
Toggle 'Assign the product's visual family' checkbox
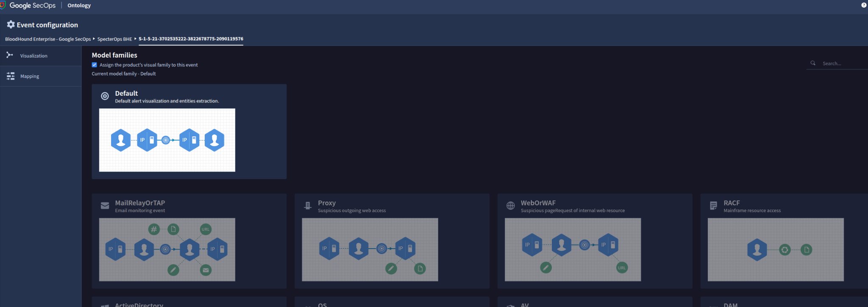[94, 65]
